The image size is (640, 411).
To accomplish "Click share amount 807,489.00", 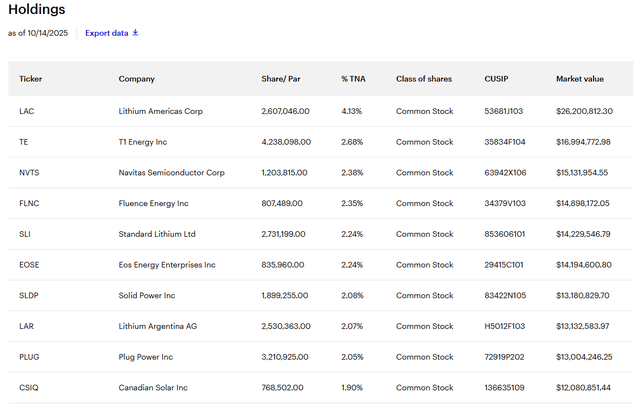I will pyautogui.click(x=282, y=203).
